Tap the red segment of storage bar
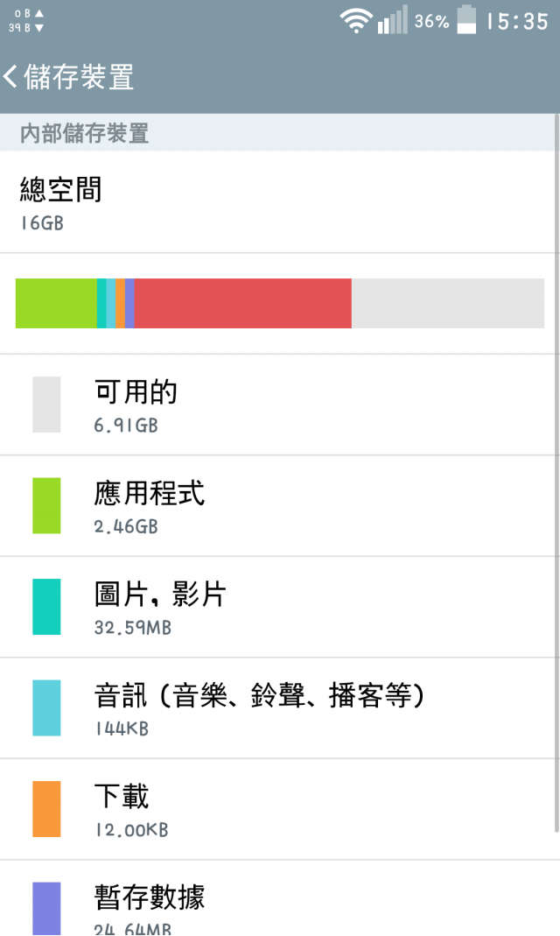The height and width of the screenshot is (936, 560). tap(242, 303)
